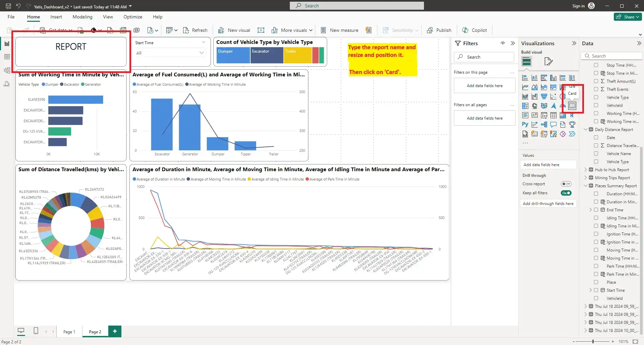Image resolution: width=644 pixels, height=345 pixels.
Task: Click the Publish button
Action: (x=439, y=30)
